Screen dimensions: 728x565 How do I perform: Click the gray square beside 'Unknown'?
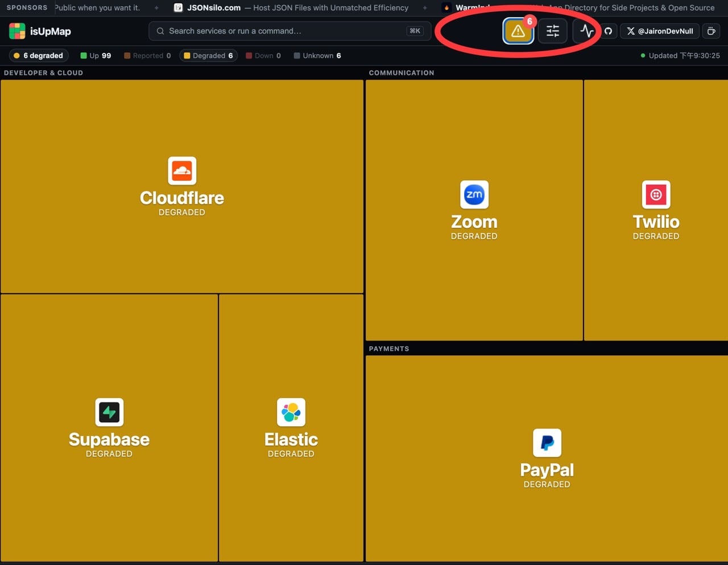(x=297, y=56)
